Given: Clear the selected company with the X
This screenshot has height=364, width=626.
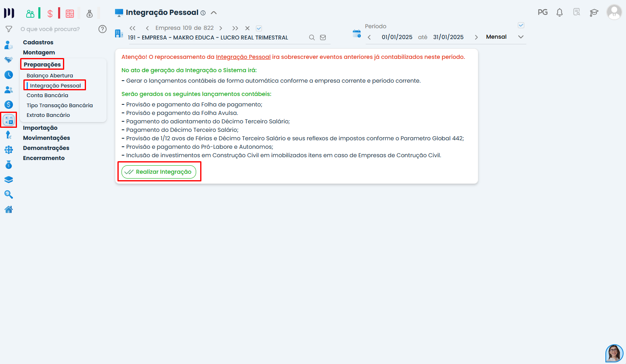Looking at the screenshot, I should 247,28.
